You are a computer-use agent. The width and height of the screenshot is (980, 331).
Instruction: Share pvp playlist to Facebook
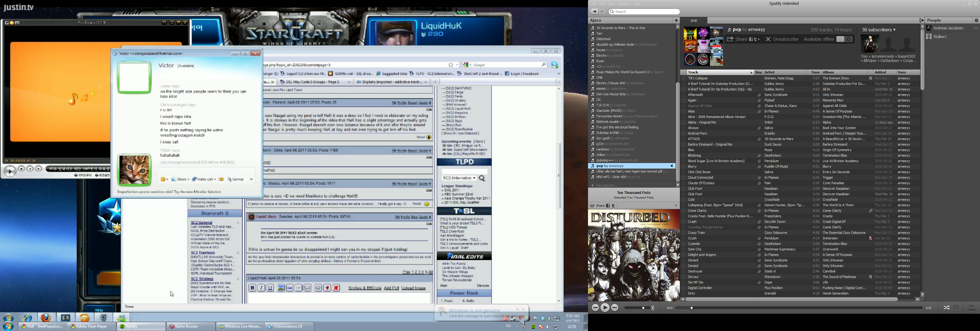pos(751,39)
